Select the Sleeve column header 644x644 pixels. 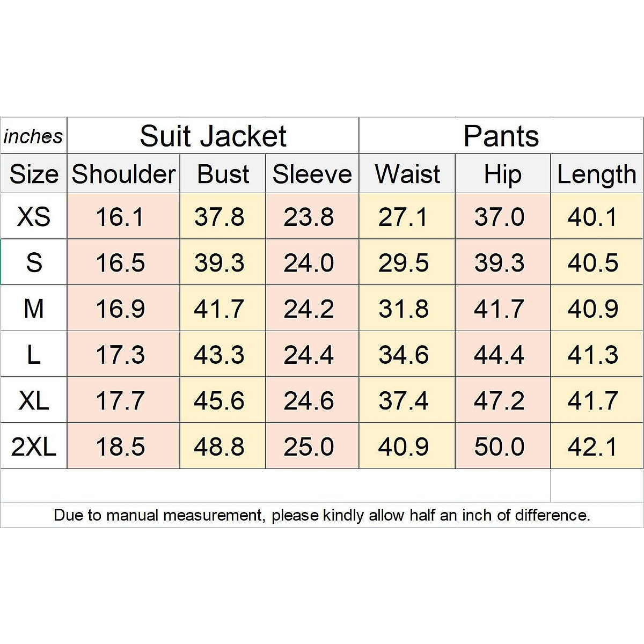point(312,174)
